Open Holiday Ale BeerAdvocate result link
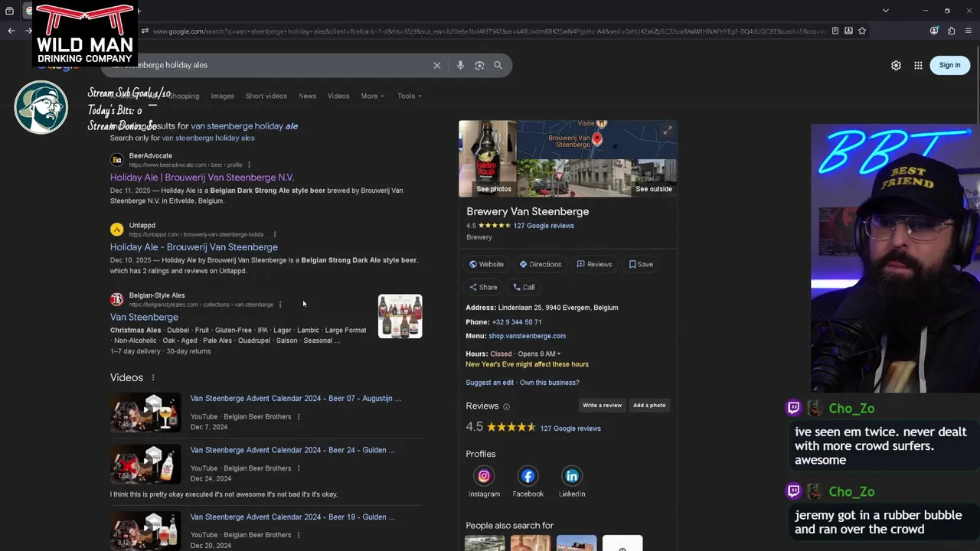The width and height of the screenshot is (980, 551). (x=202, y=178)
